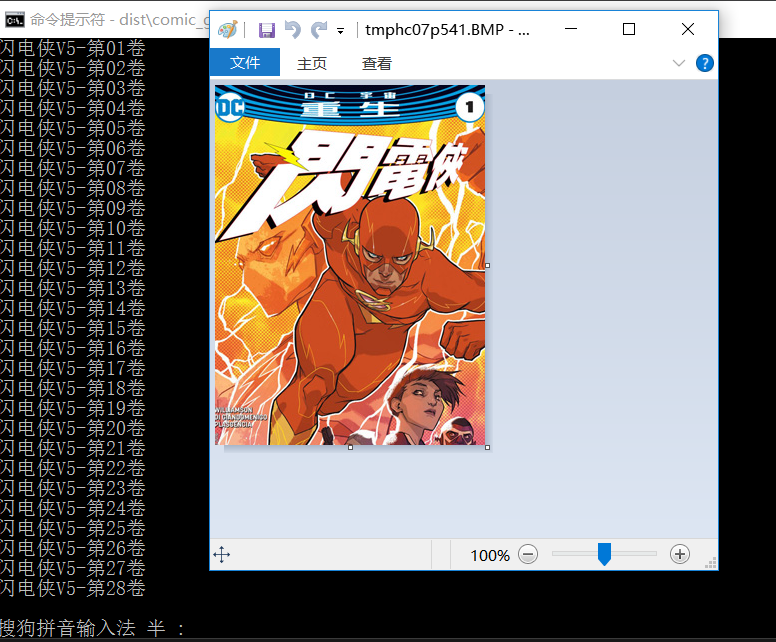Click 闪电侠V5-第18卷 in the console

point(73,389)
